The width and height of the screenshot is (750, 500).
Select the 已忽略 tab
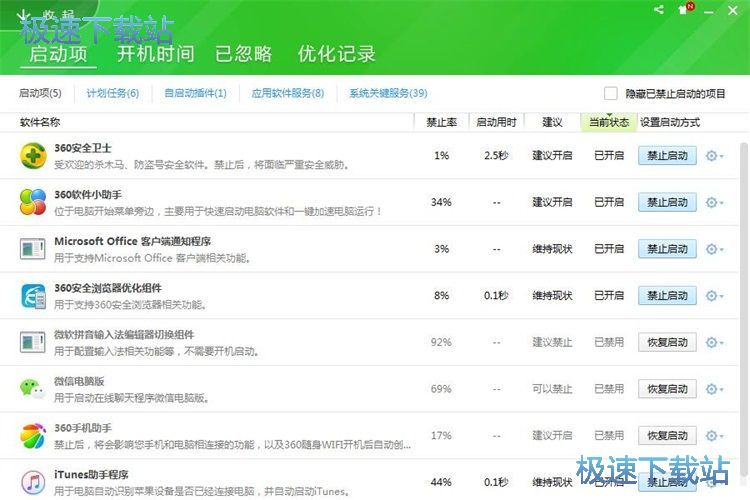(x=244, y=54)
